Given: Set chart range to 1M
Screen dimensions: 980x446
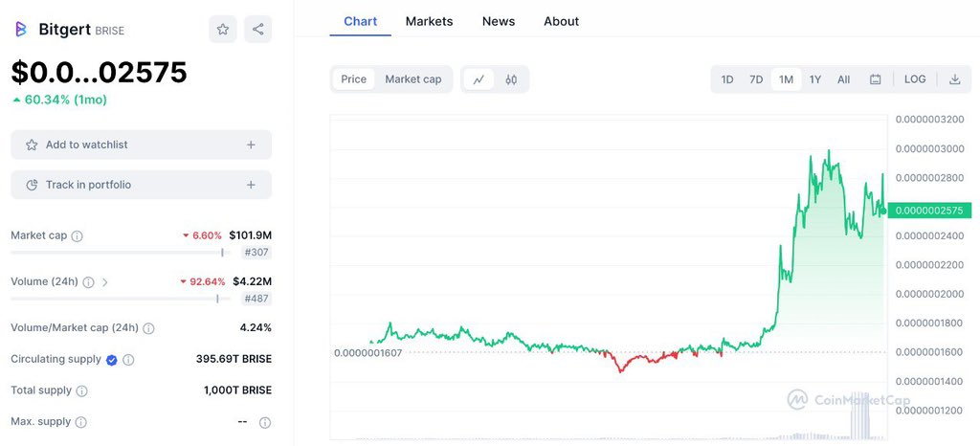Looking at the screenshot, I should [x=787, y=79].
